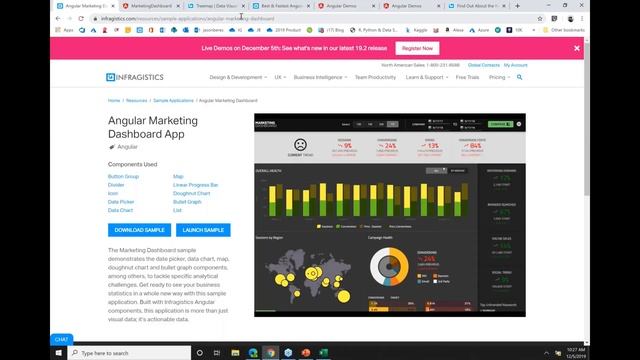
Task: Open the Button Group component link
Action: point(123,176)
